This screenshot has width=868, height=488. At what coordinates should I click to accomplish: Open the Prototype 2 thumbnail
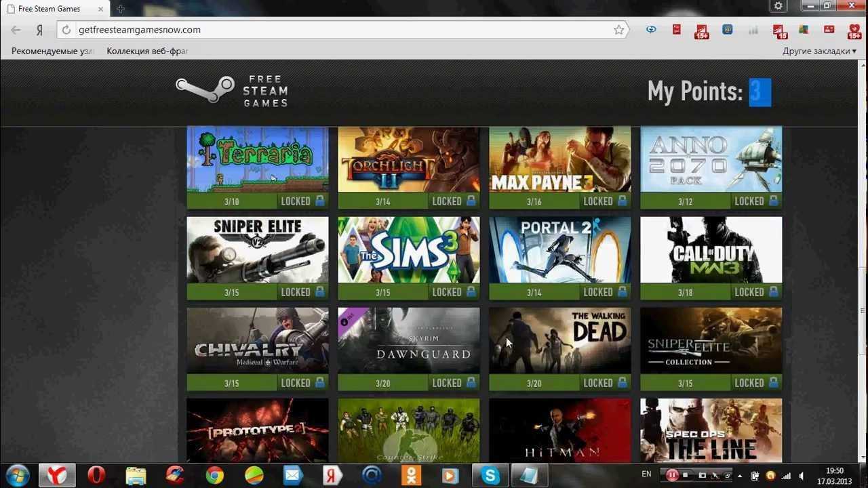[258, 430]
